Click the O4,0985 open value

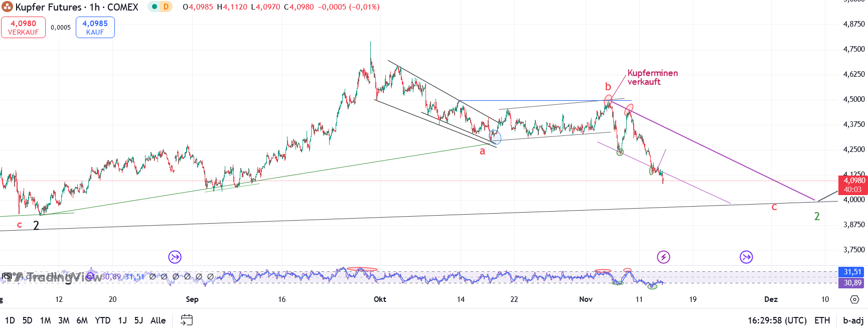pyautogui.click(x=198, y=7)
